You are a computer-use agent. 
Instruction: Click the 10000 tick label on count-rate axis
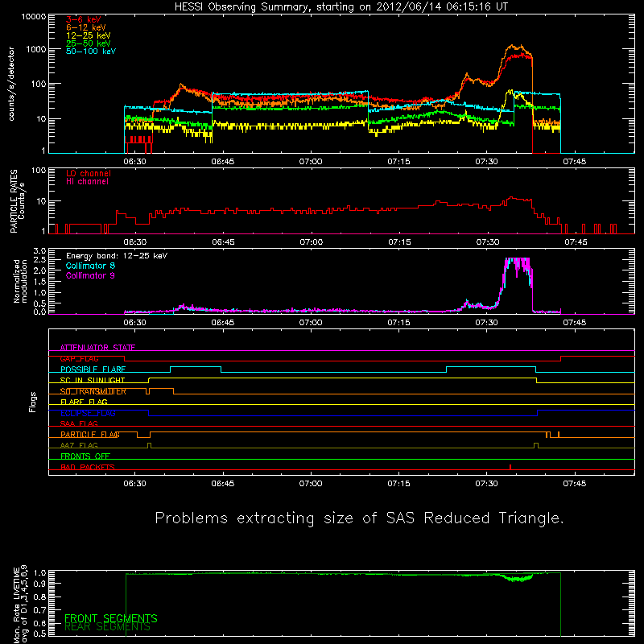click(34, 17)
